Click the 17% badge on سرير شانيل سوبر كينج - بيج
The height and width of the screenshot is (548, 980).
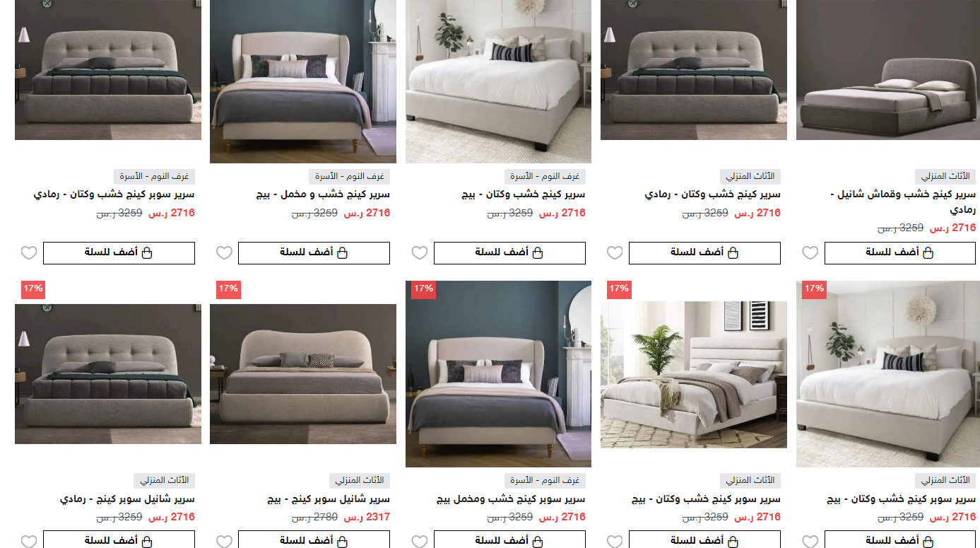click(x=228, y=289)
